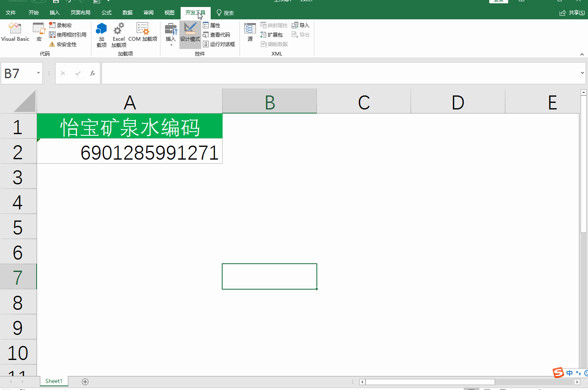This screenshot has height=390, width=588.
Task: Select cell containing 6901285991271
Action: point(130,151)
